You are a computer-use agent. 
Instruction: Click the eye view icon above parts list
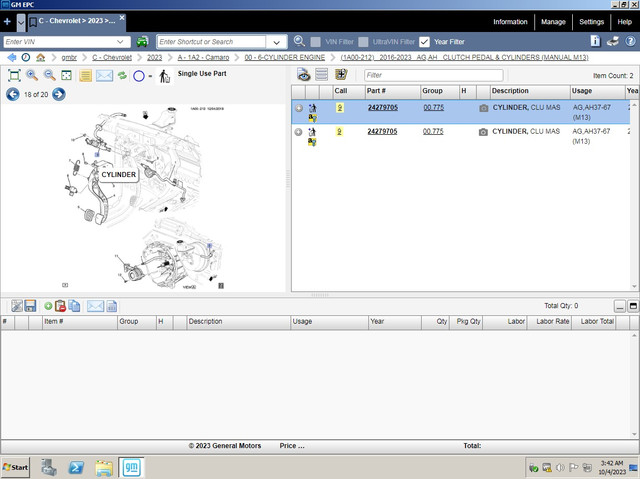[x=303, y=75]
